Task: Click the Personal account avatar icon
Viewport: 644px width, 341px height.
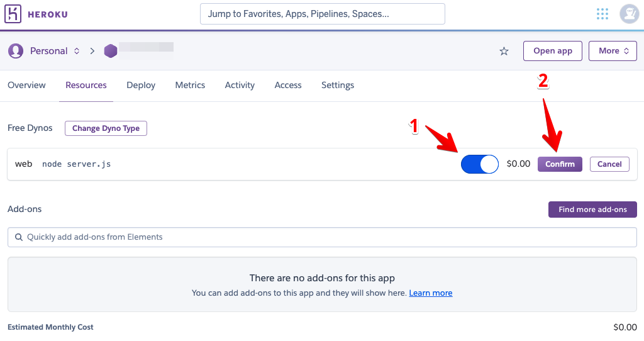Action: (x=16, y=51)
